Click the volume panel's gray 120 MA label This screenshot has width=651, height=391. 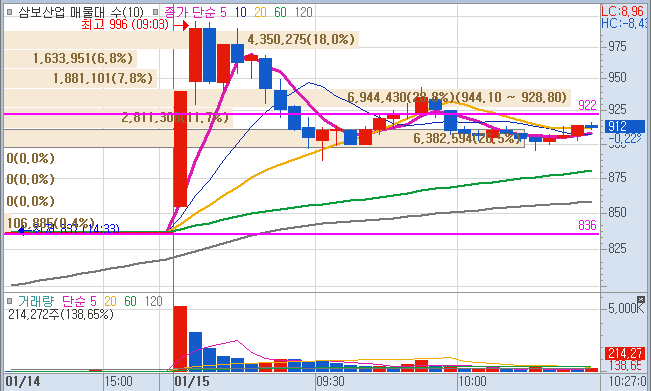[153, 301]
